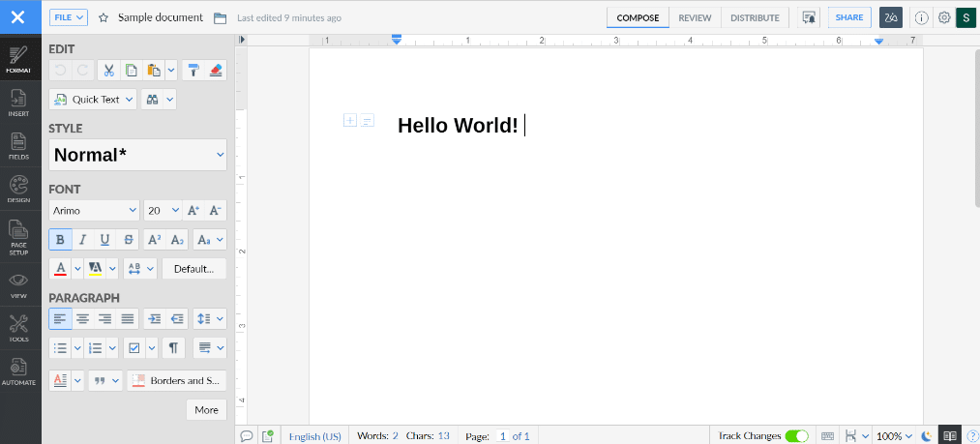Viewport: 980px width, 444px height.
Task: Toggle Bold formatting button
Action: (60, 240)
